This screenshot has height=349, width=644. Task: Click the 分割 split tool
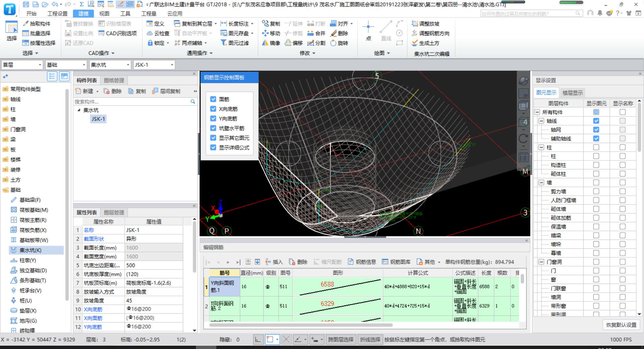point(317,43)
